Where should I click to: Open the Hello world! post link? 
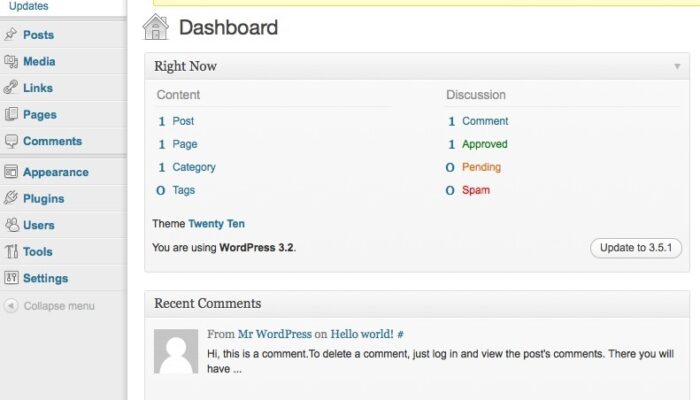(x=362, y=334)
